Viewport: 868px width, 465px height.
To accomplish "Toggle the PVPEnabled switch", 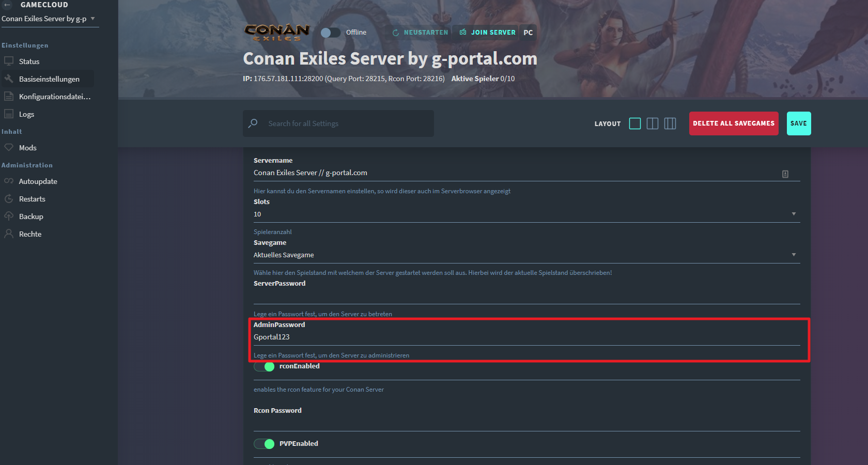I will tap(264, 444).
